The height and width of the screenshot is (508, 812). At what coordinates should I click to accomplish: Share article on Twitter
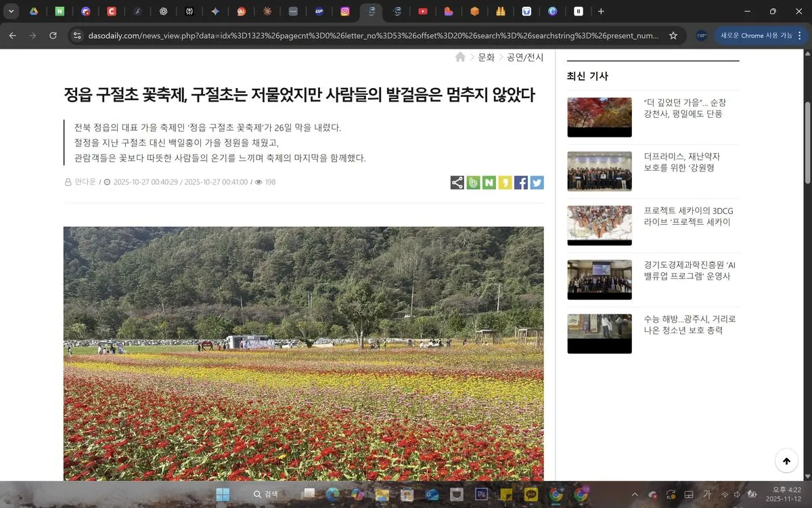537,182
